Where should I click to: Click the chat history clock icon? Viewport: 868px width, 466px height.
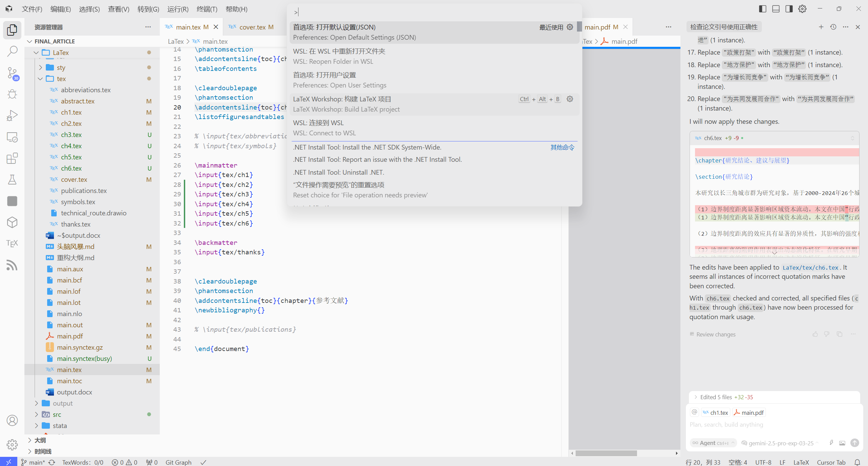[833, 27]
